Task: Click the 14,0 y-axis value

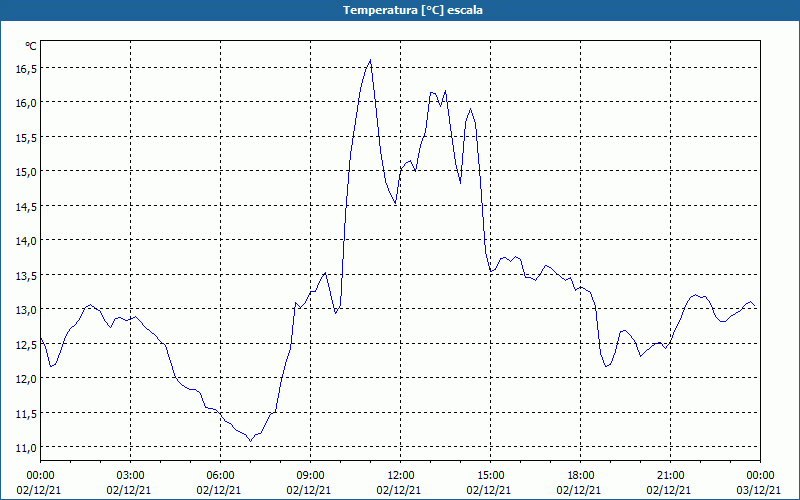Action: (26, 240)
